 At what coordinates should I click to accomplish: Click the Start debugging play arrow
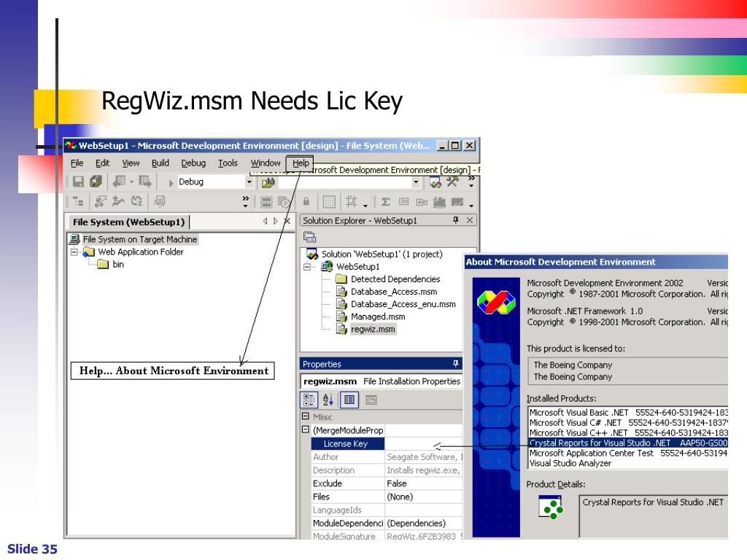pyautogui.click(x=171, y=182)
